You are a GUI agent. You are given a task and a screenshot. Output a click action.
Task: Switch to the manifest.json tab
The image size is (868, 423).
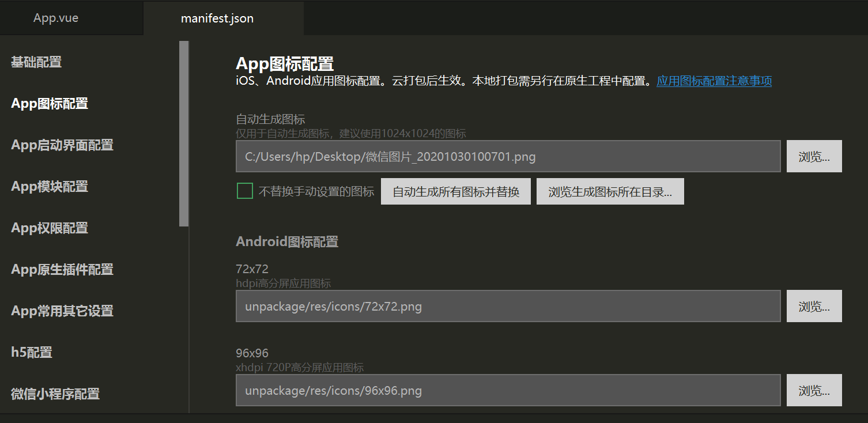point(217,18)
